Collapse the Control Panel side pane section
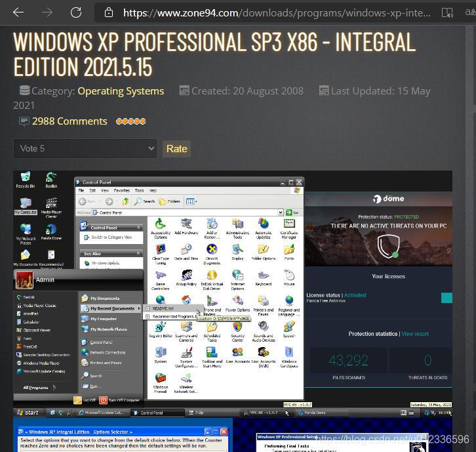 point(138,227)
